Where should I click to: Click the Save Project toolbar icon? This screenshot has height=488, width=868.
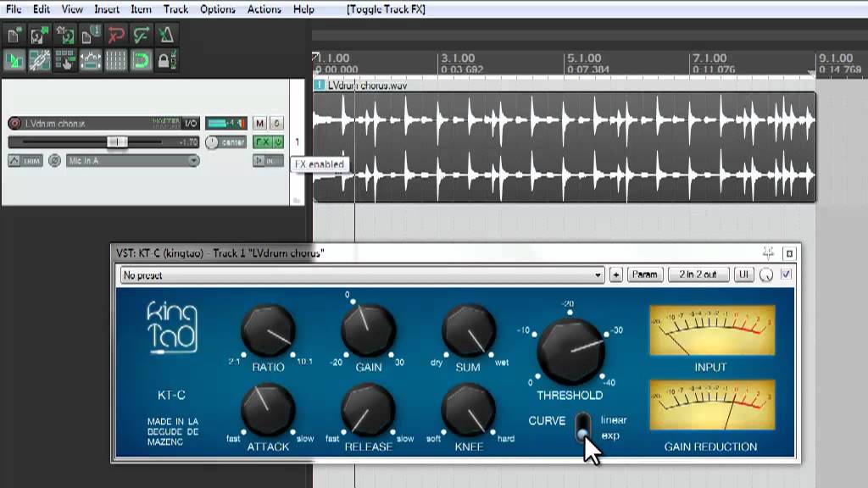64,36
